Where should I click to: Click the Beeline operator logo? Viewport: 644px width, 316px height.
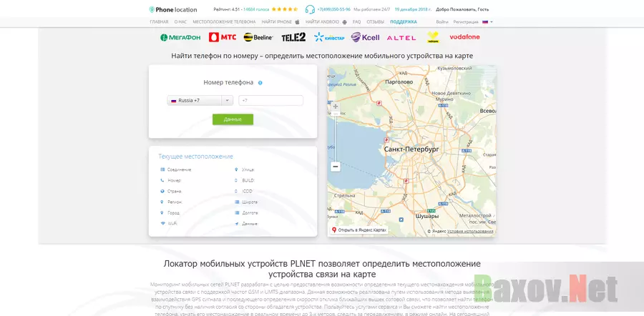258,37
